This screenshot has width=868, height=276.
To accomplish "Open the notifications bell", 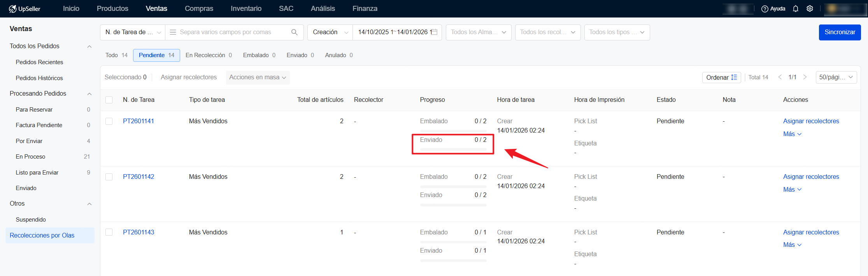I will coord(796,9).
